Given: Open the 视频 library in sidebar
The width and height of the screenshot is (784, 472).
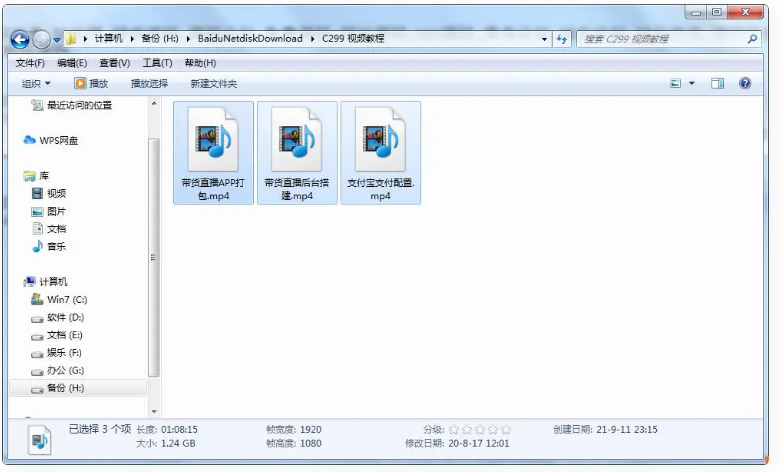Looking at the screenshot, I should tap(56, 193).
